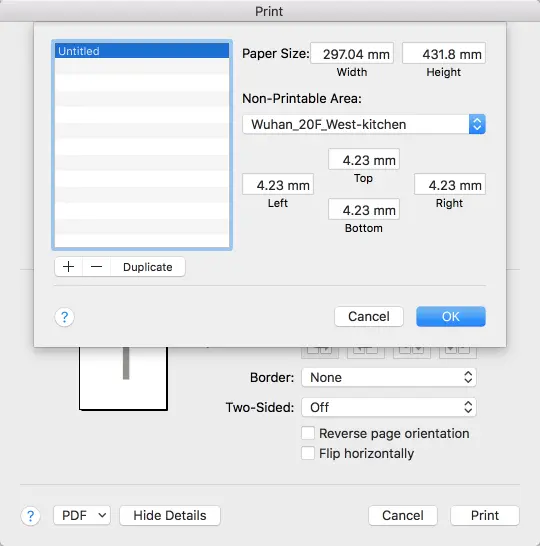Cancel the Print dialog at the bottom
This screenshot has width=540, height=546.
pos(403,515)
